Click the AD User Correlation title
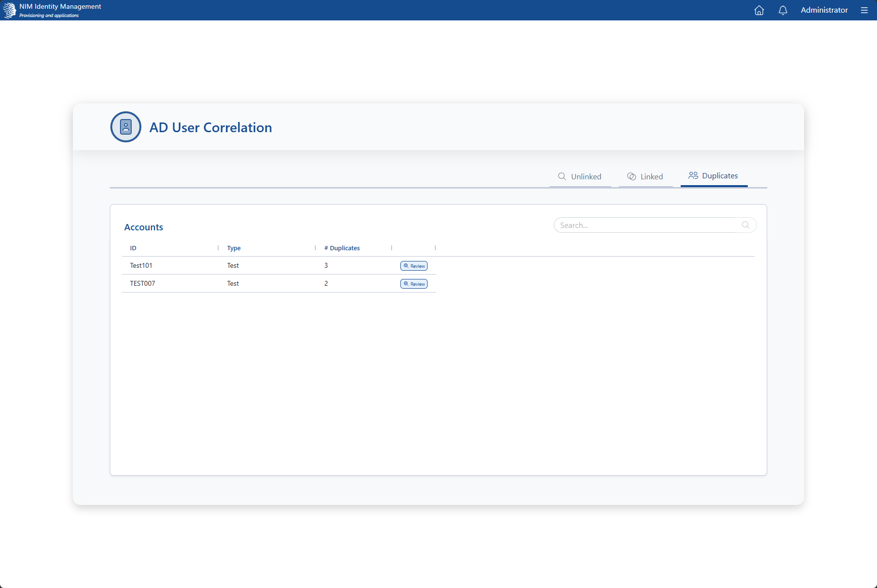Viewport: 877px width, 588px height. point(210,127)
